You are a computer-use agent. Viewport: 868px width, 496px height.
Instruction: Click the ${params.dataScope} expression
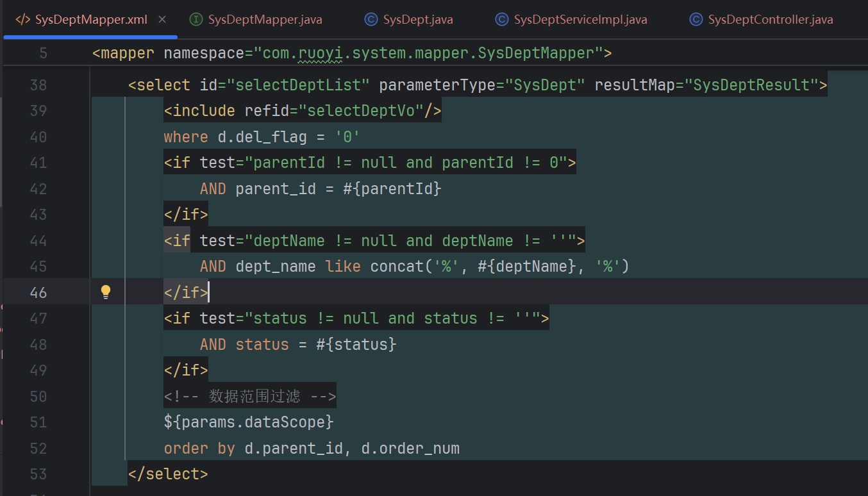[x=249, y=422]
